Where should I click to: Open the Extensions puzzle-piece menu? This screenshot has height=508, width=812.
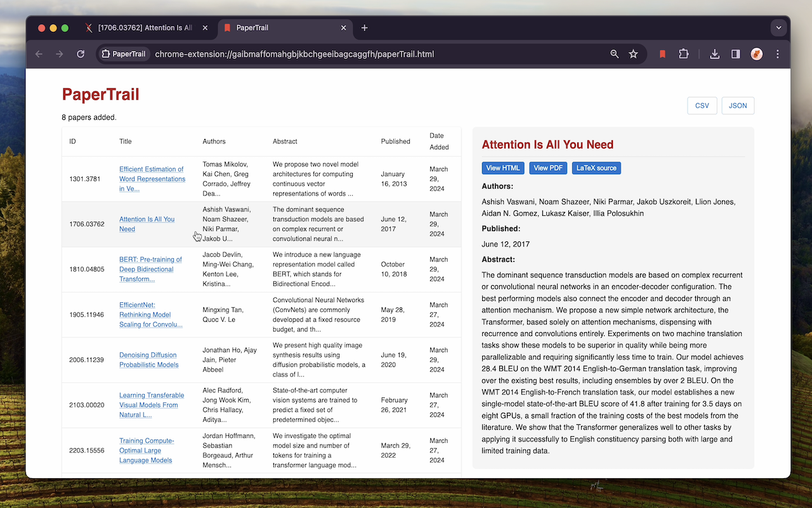pyautogui.click(x=683, y=54)
